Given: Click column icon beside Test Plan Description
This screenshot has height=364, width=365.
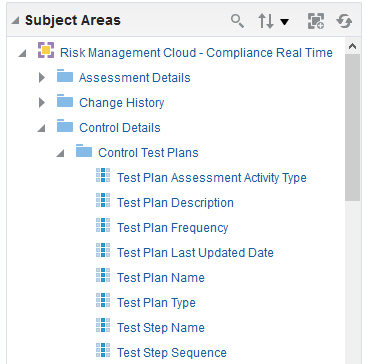Looking at the screenshot, I should [x=103, y=200].
